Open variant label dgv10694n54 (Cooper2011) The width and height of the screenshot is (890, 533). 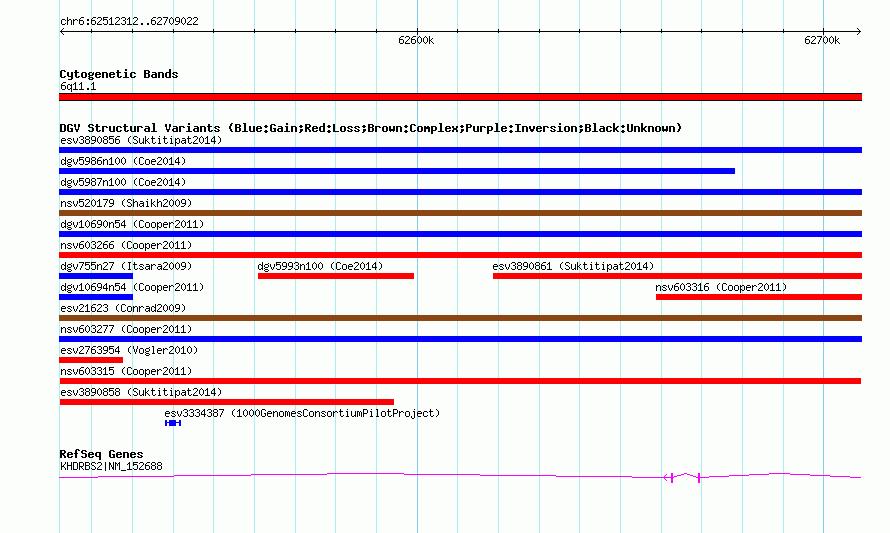click(132, 287)
